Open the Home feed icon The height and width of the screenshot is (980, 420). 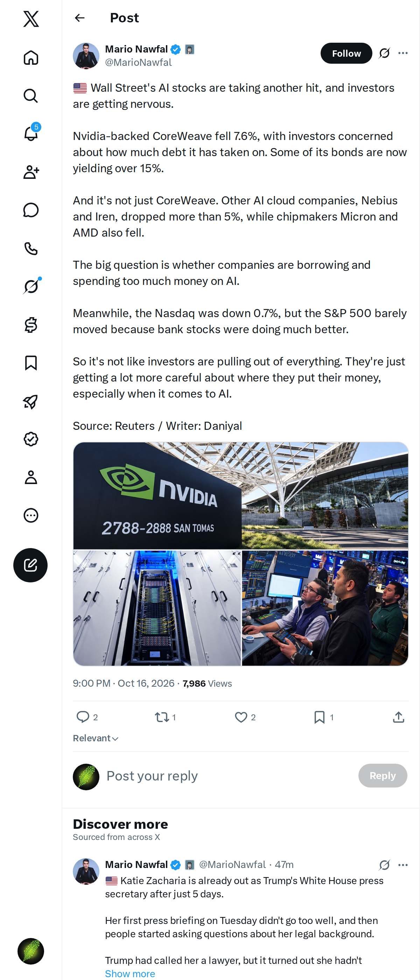click(31, 57)
